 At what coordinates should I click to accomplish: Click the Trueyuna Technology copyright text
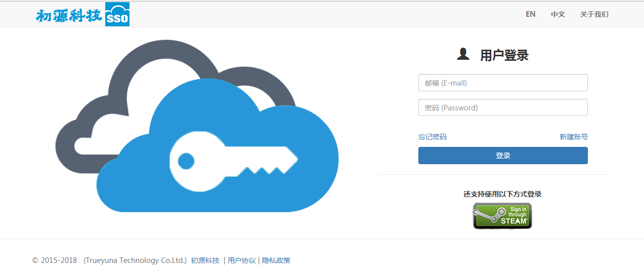[135, 260]
